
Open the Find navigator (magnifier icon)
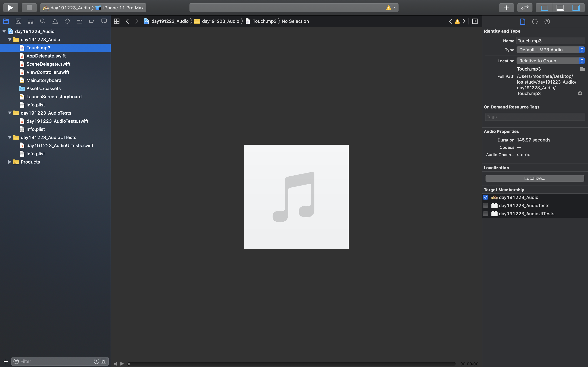tap(43, 21)
